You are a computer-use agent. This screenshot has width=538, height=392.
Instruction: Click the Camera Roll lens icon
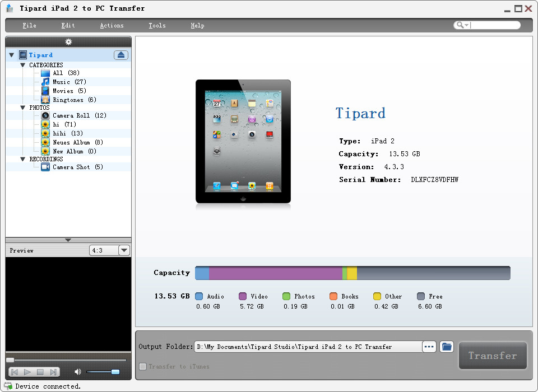pos(45,115)
